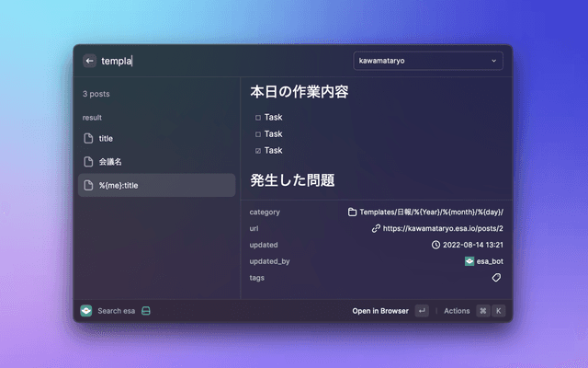Focus the search field containing templa

[220, 61]
